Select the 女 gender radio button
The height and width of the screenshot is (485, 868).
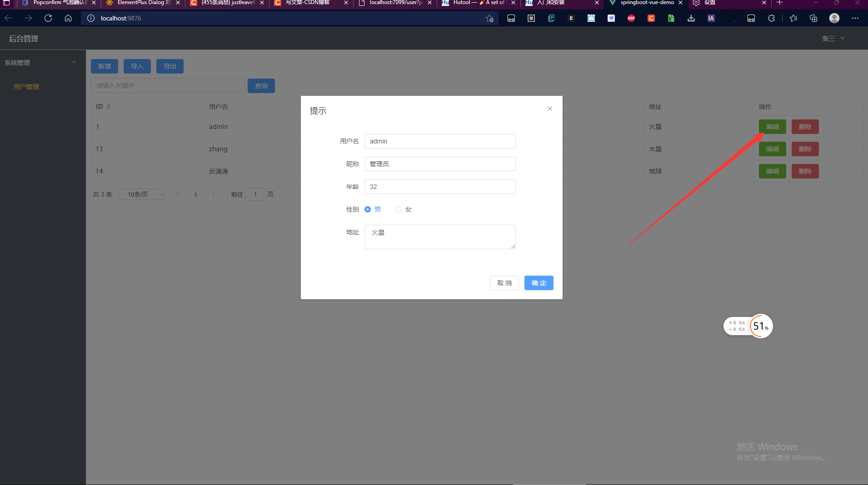(x=399, y=209)
